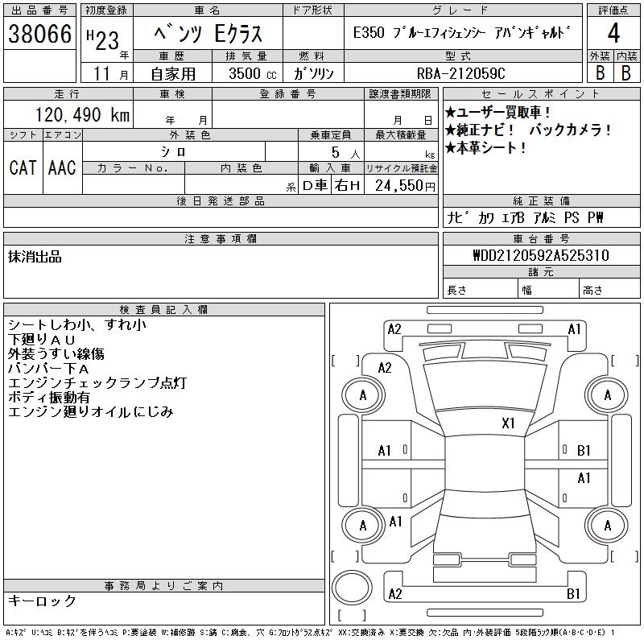This screenshot has height=644, width=644.
Task: Click inspector note 下廻りAU
Action: click(x=42, y=339)
